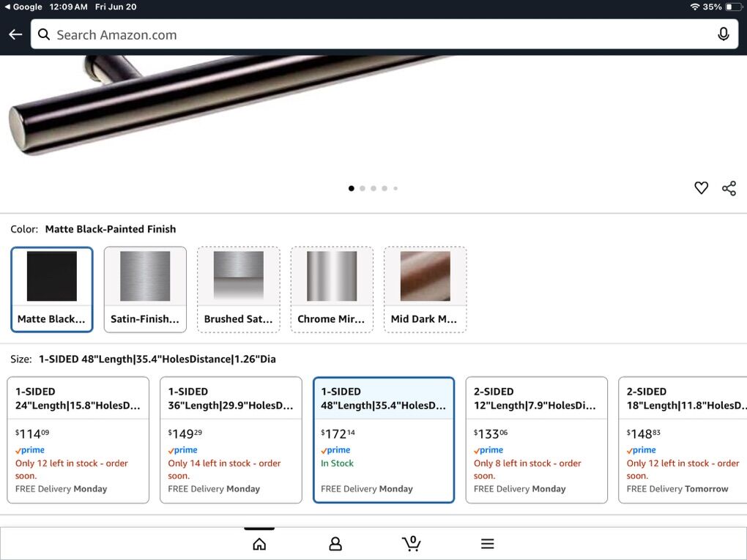This screenshot has width=747, height=560.
Task: Pick the Brushed Satin color option
Action: (238, 289)
